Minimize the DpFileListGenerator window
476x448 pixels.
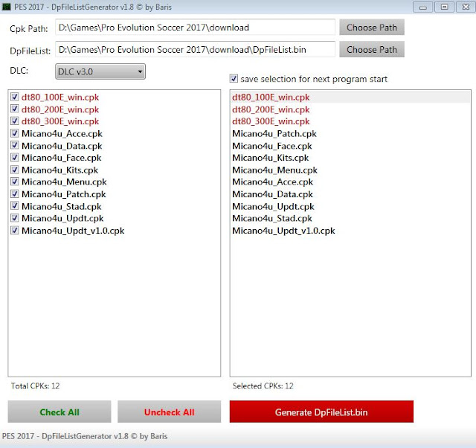pyautogui.click(x=423, y=7)
